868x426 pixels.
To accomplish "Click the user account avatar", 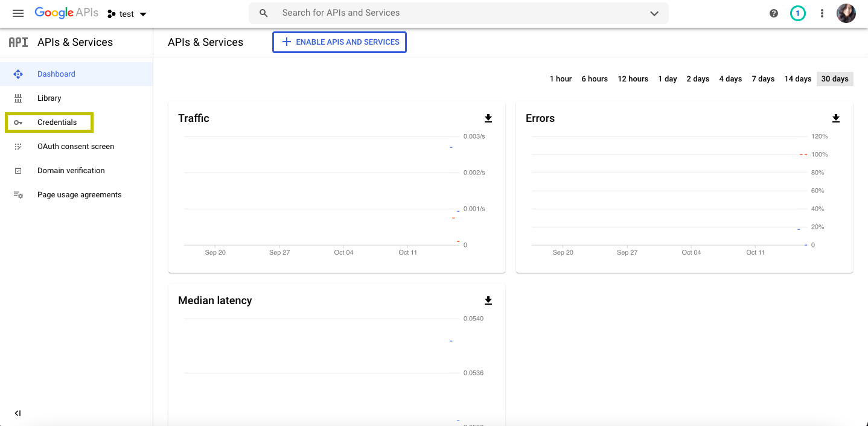I will (846, 13).
